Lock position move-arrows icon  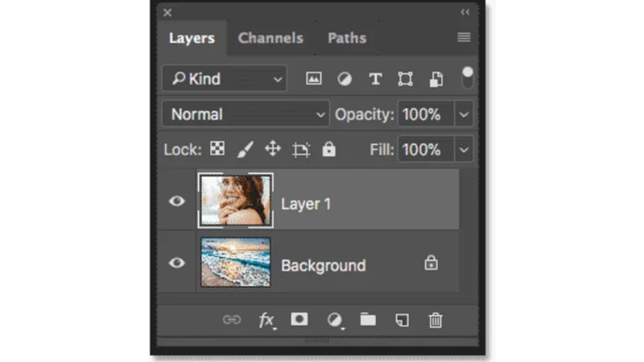click(273, 149)
